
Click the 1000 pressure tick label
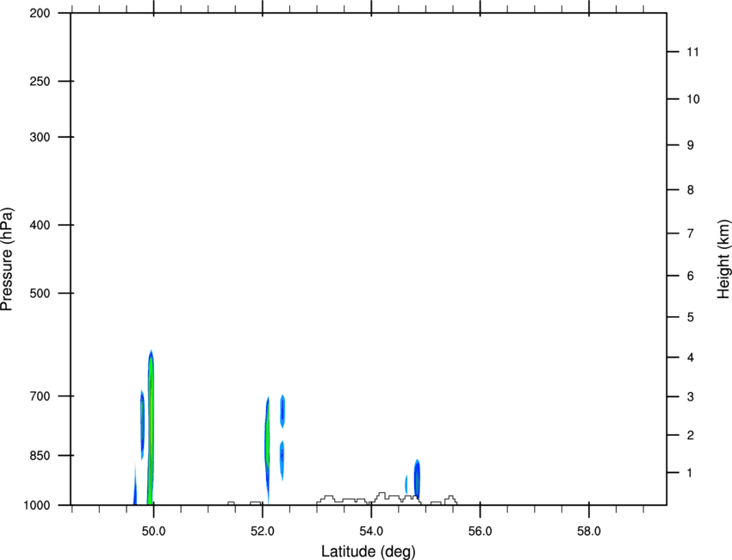[x=37, y=506]
